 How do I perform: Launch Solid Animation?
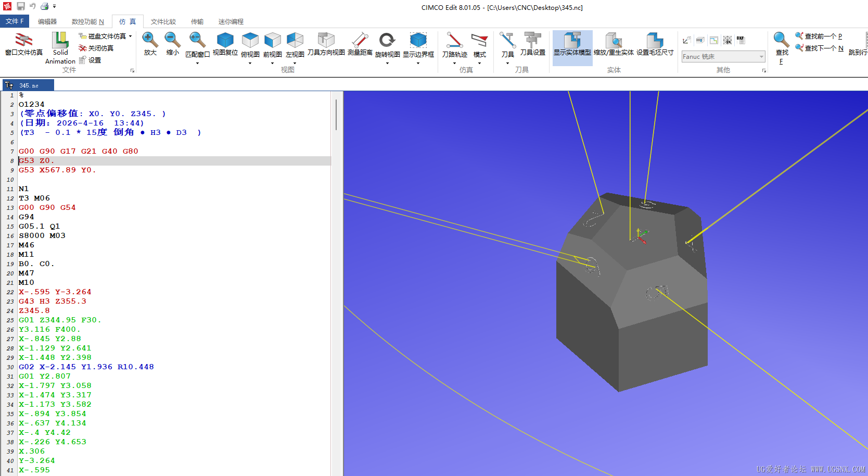pos(60,48)
